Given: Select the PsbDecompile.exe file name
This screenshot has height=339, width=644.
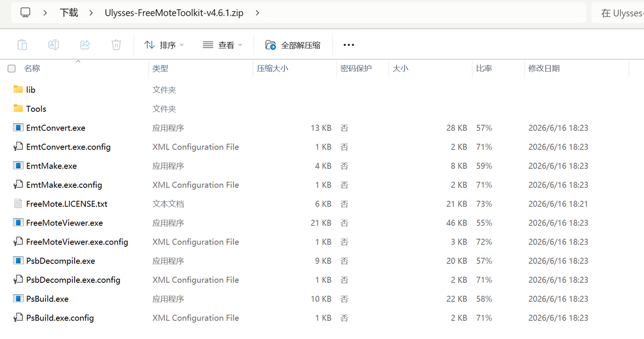Looking at the screenshot, I should [61, 261].
